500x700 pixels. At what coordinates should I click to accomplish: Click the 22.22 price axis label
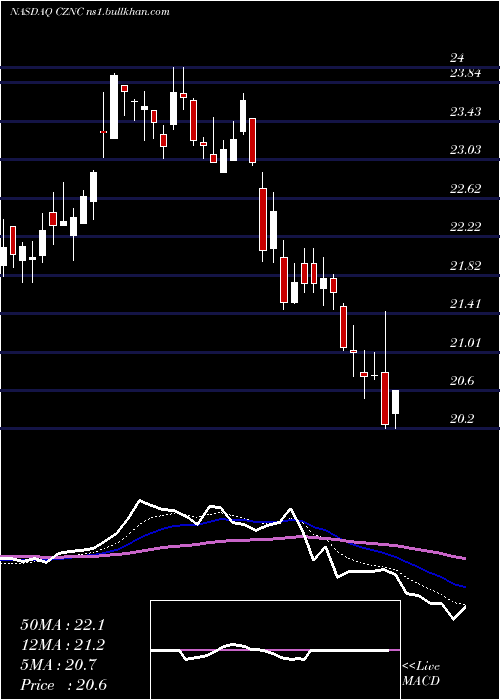[466, 227]
